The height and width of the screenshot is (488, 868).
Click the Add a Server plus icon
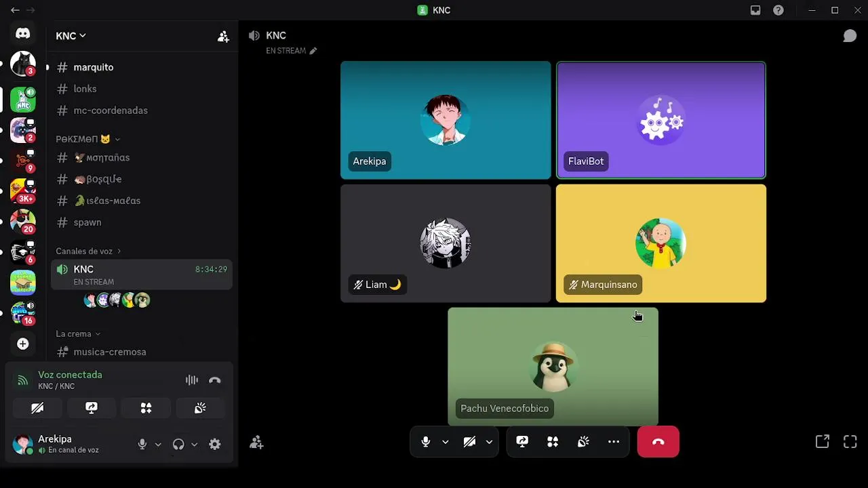click(22, 344)
